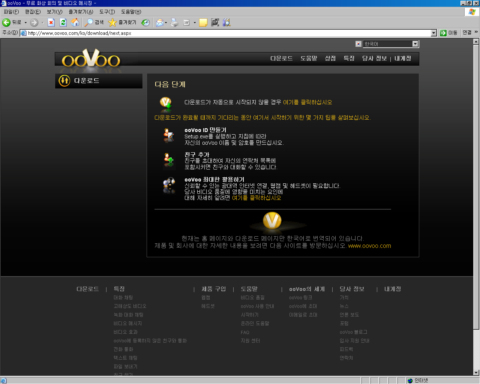Open the 편집(E) menu
Viewport: 480px width, 384px height.
tap(33, 12)
